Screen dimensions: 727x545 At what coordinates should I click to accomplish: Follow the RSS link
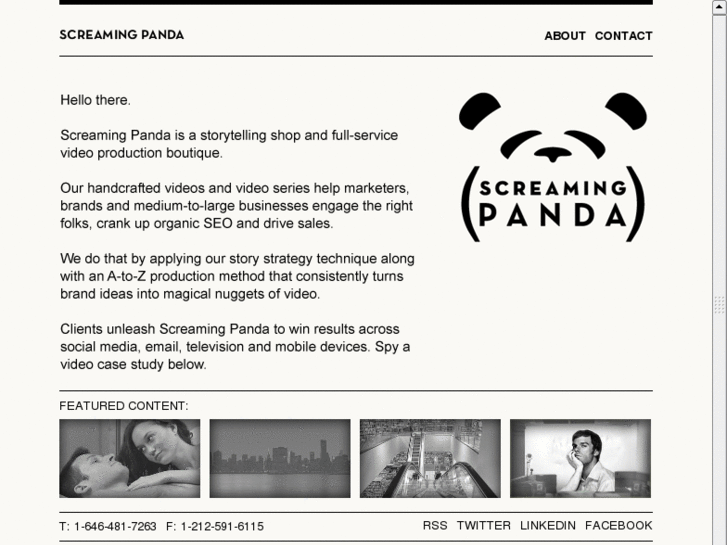(x=435, y=526)
